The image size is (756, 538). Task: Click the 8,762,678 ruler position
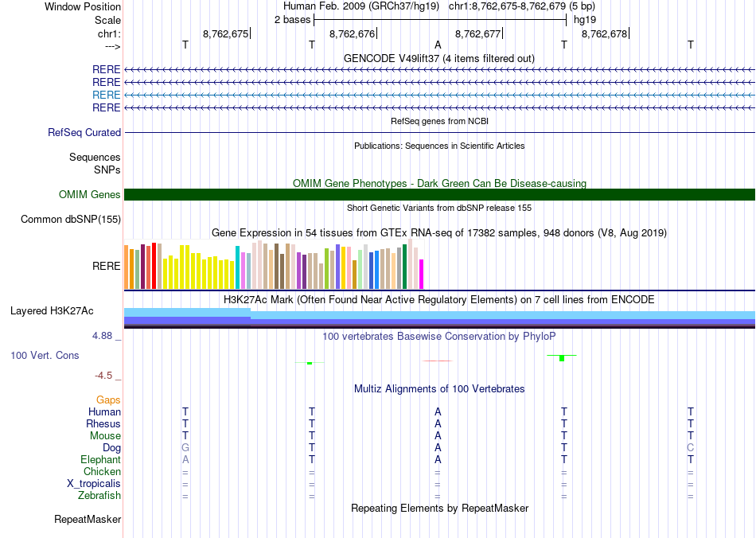pos(604,33)
